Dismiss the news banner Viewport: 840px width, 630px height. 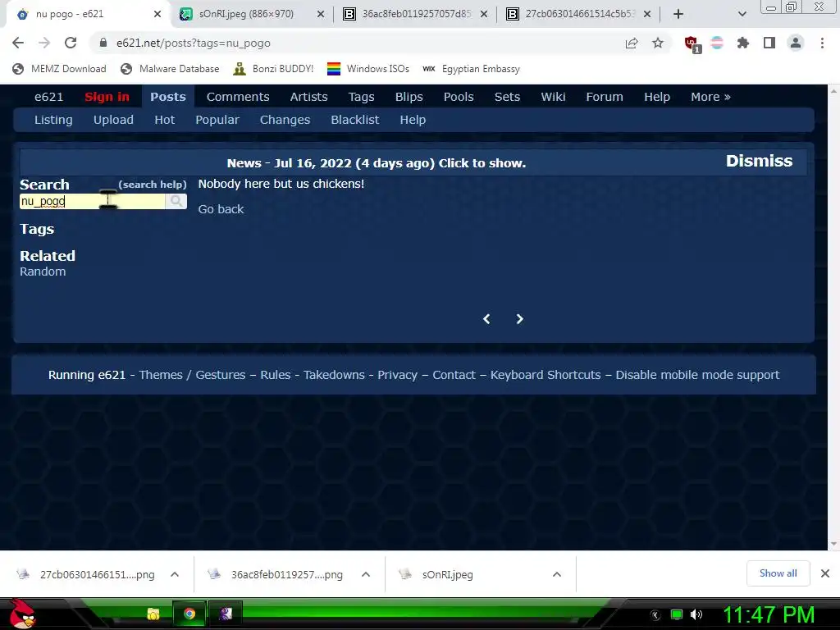pyautogui.click(x=759, y=162)
